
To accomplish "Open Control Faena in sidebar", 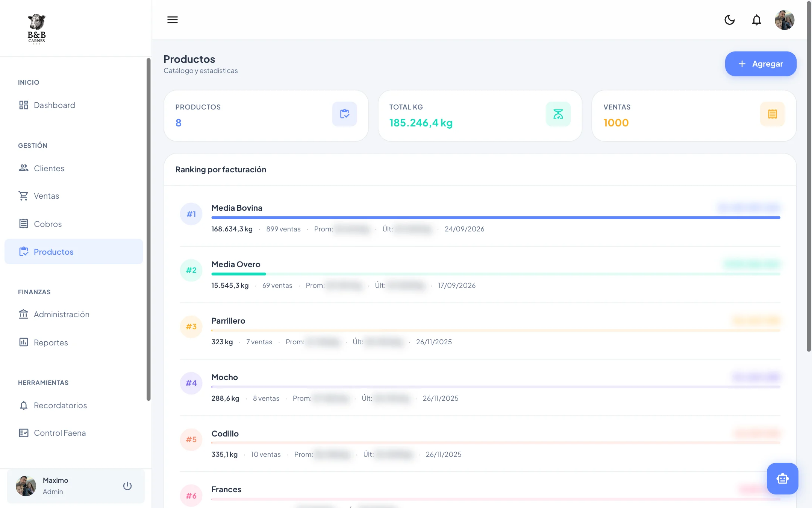I will click(74, 433).
